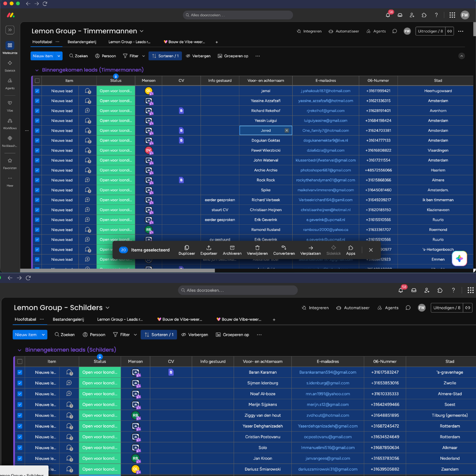Open green Status cell in the Baran Karaman row
476x476 pixels.
pyautogui.click(x=100, y=372)
